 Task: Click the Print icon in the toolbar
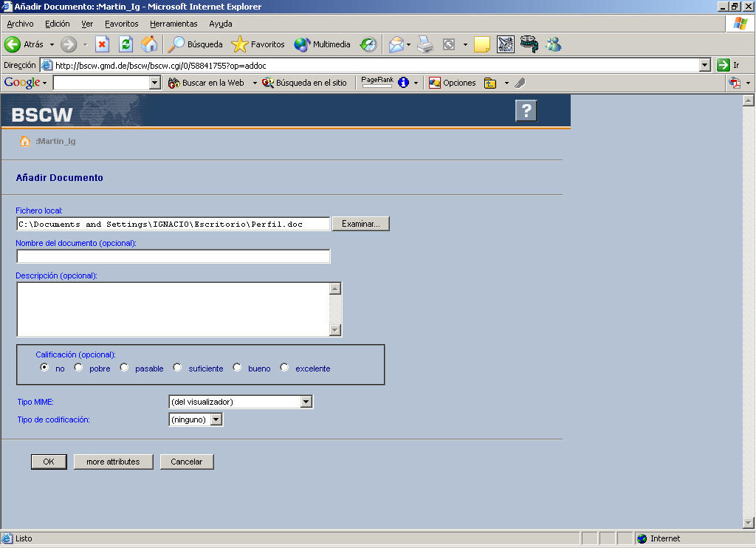coord(425,44)
